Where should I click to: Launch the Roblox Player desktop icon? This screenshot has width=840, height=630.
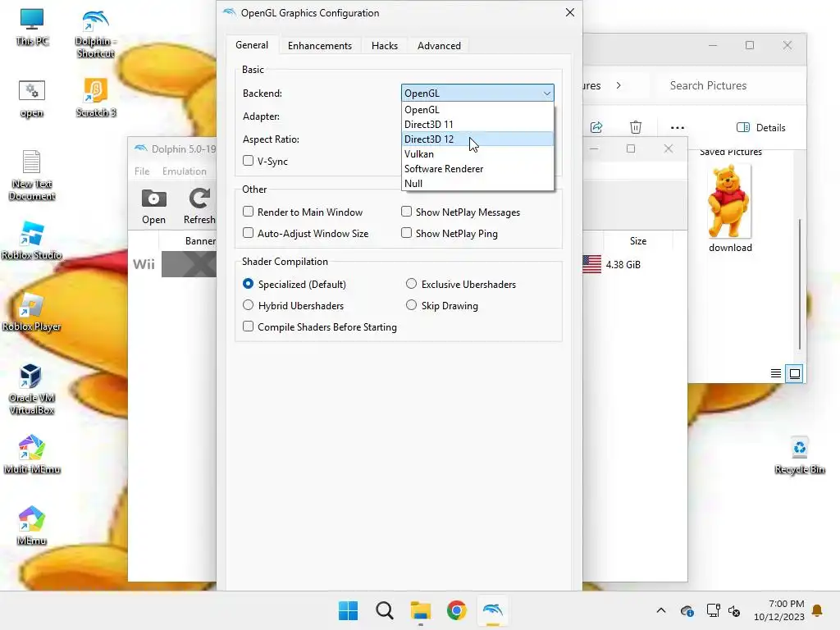click(x=32, y=312)
